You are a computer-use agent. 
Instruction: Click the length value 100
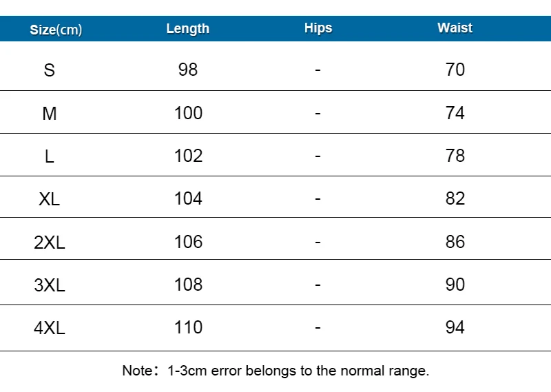click(x=188, y=113)
